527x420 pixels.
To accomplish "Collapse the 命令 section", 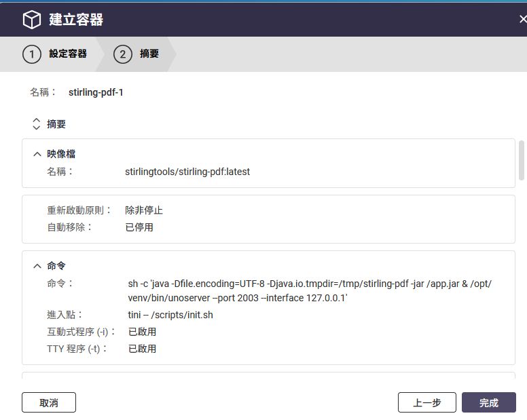I will [x=37, y=266].
